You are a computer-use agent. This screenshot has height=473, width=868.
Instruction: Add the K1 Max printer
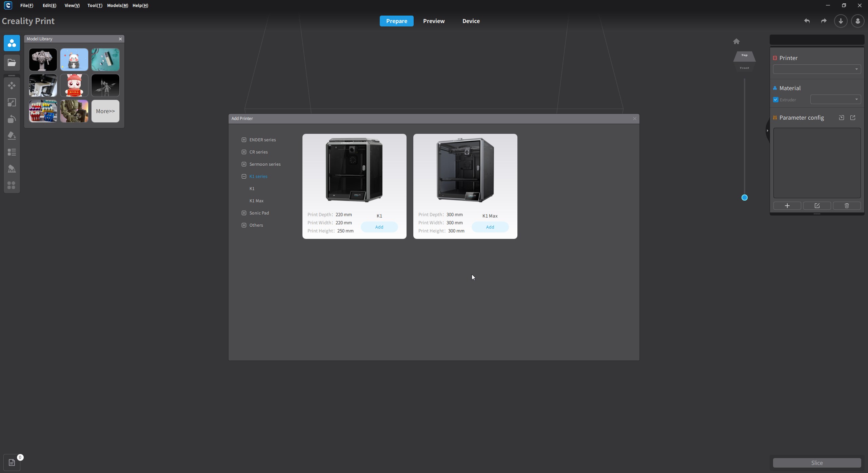tap(490, 227)
